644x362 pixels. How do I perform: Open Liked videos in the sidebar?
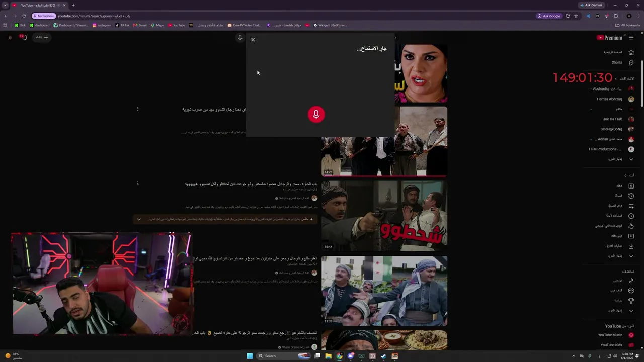click(x=615, y=226)
